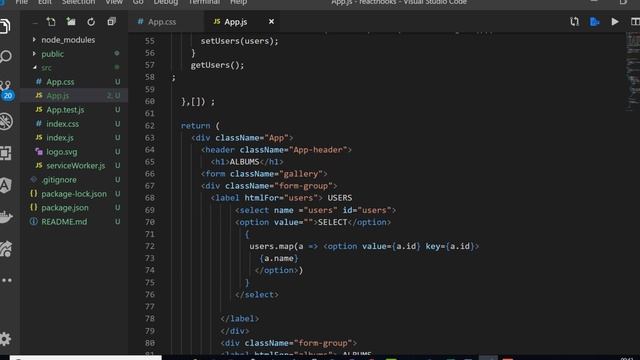Image resolution: width=640 pixels, height=360 pixels.
Task: Click the closing </label> tag
Action: tap(240, 319)
